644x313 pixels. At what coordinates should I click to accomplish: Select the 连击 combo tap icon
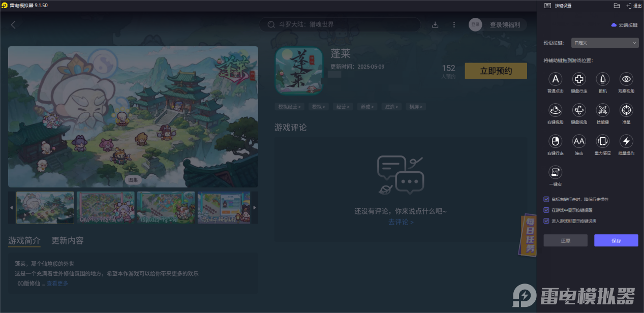click(578, 141)
